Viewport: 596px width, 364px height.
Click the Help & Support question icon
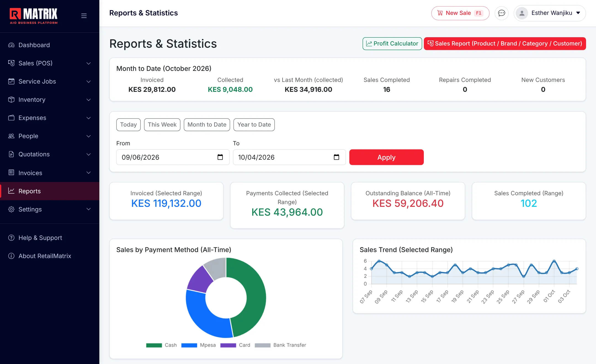coord(11,238)
